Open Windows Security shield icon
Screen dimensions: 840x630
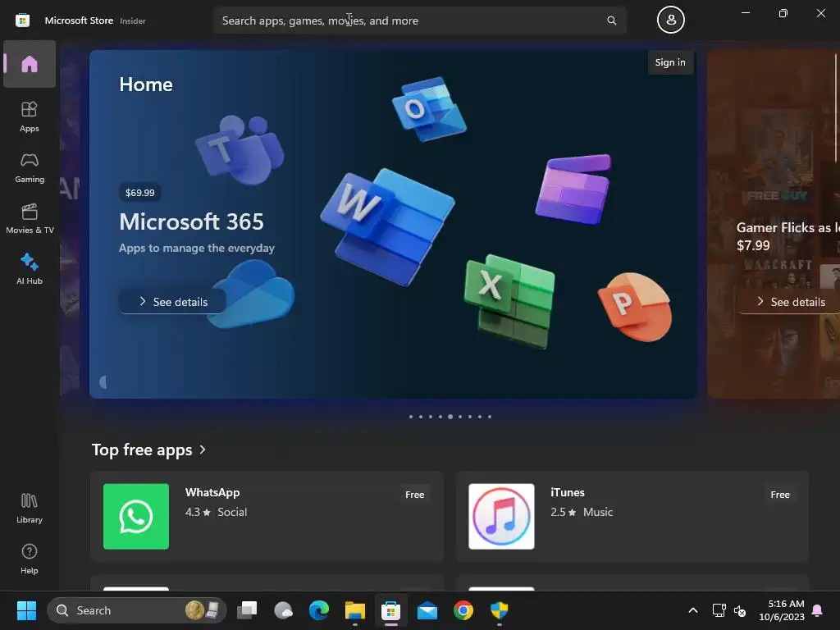pos(500,610)
